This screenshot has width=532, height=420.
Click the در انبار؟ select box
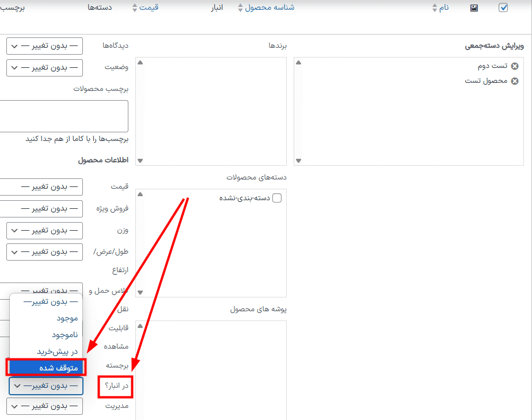click(x=46, y=385)
